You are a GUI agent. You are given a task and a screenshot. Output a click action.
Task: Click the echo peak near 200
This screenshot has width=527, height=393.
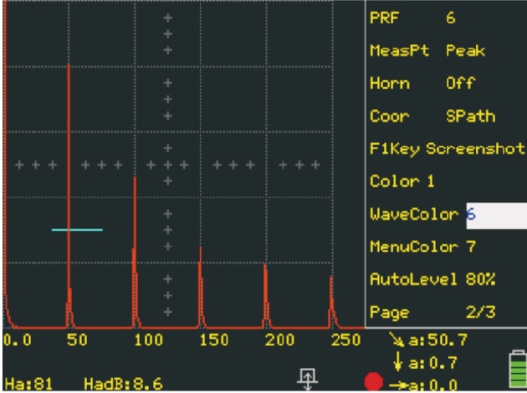(x=266, y=296)
